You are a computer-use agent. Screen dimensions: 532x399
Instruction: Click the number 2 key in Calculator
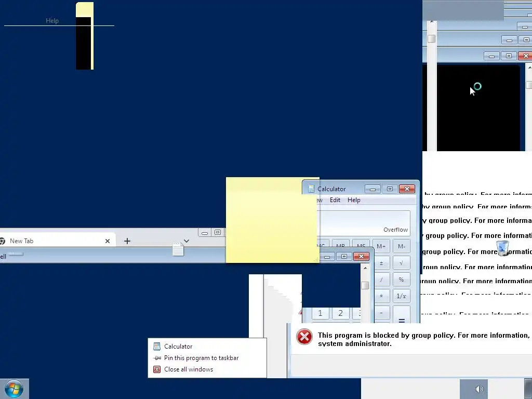340,313
